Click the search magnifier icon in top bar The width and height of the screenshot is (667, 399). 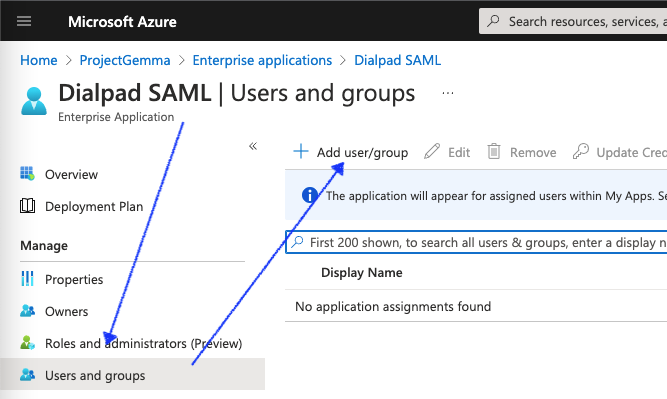click(493, 21)
